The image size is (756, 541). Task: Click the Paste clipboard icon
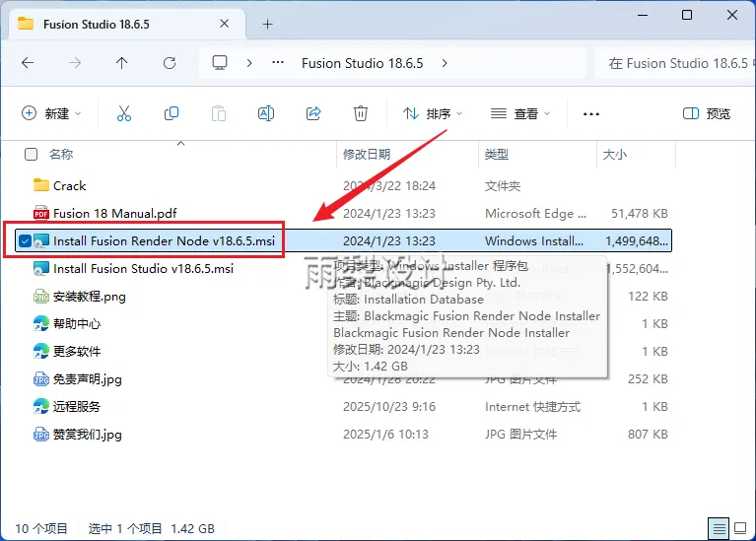[x=219, y=113]
